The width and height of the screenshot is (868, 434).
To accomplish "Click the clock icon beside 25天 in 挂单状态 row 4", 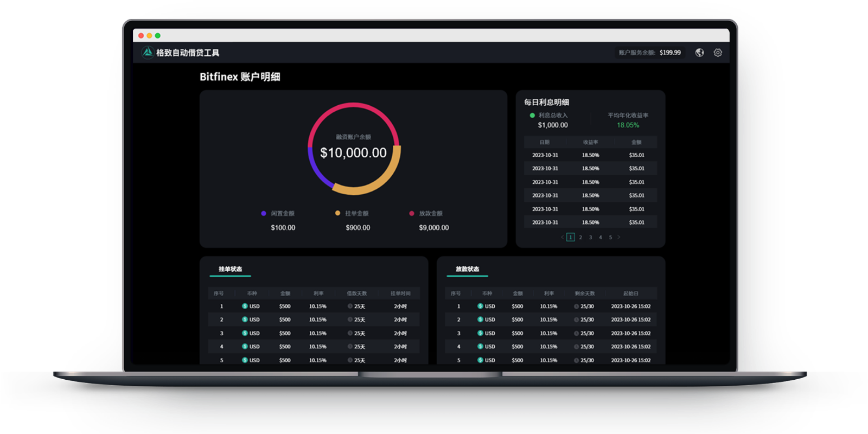I will 350,346.
